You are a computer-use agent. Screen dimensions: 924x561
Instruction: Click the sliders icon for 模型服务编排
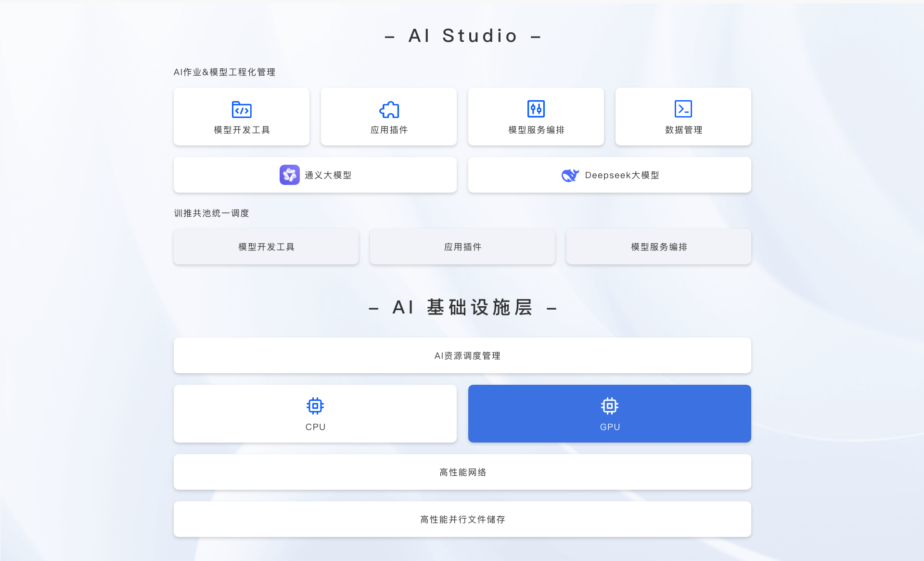536,109
